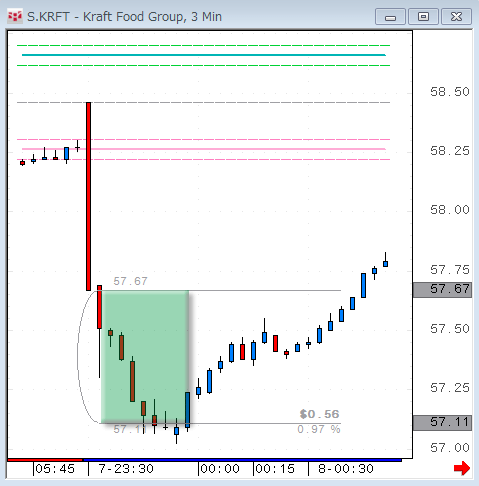479x486 pixels.
Task: Click the 58.25 price scale label
Action: [450, 151]
